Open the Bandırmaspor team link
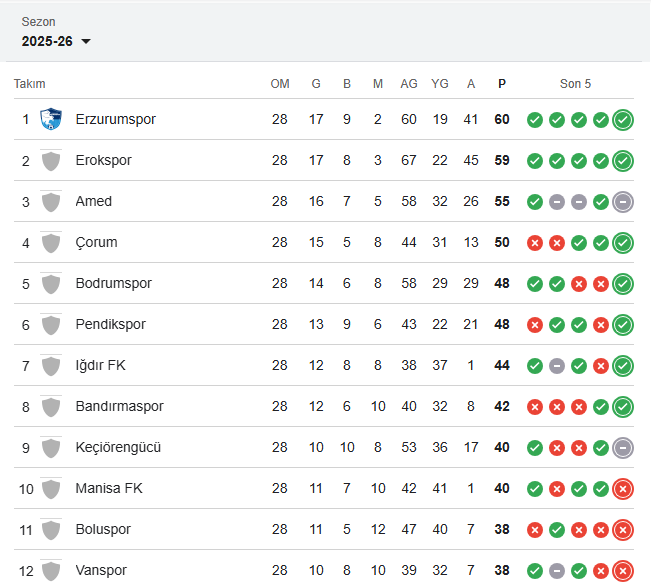 119,407
